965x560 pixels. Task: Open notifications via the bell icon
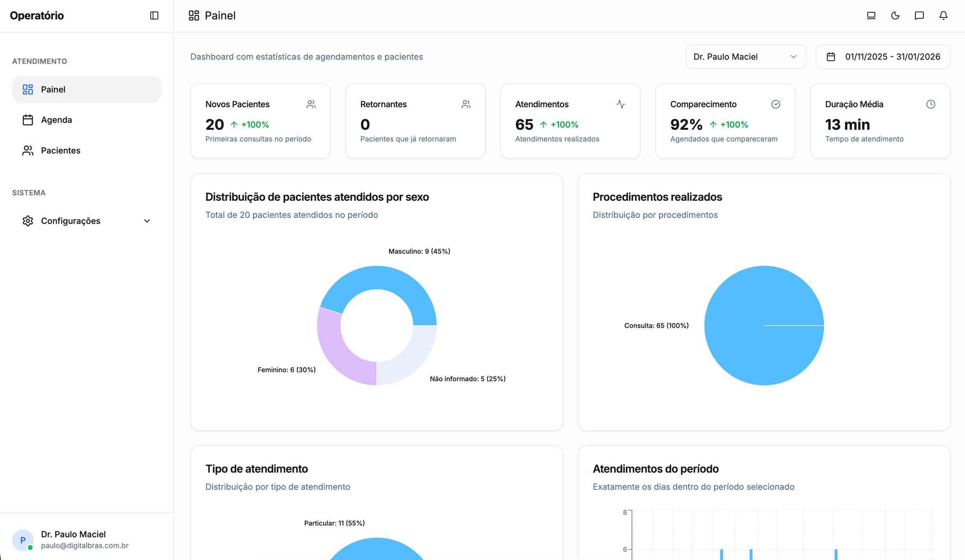pos(943,15)
